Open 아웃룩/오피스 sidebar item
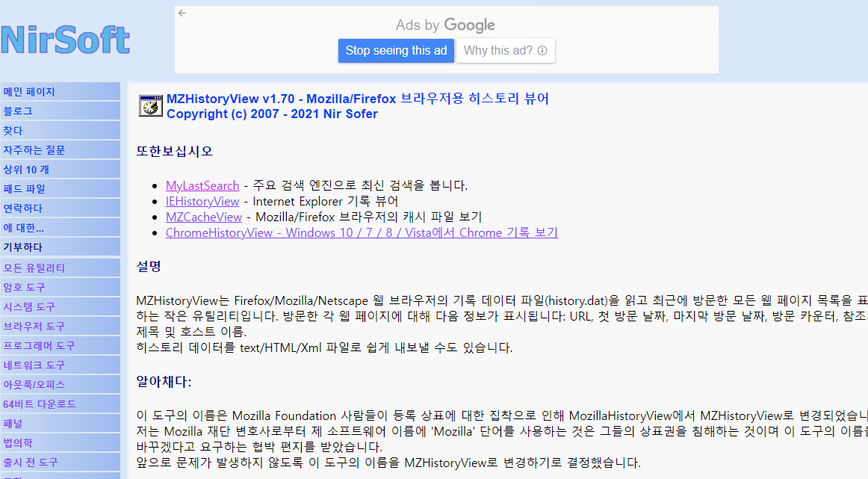Viewport: 868px width, 479px height. (x=60, y=384)
